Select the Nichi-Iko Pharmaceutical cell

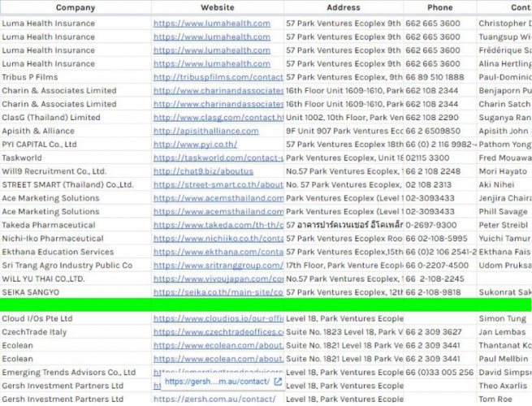click(76, 239)
